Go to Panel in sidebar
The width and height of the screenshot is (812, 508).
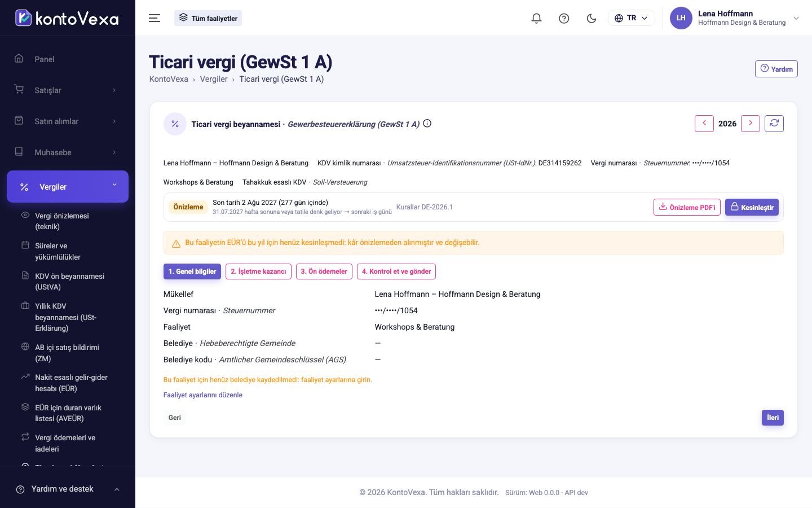coord(68,59)
